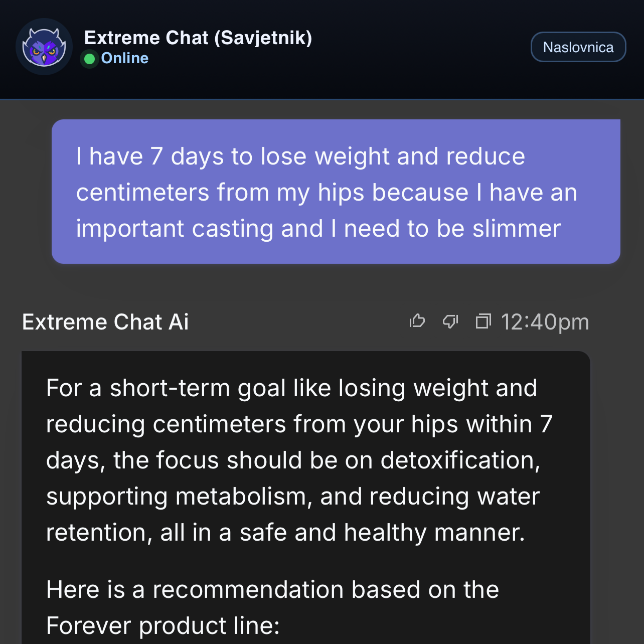Click the Extreme Chat Ai sender name
The width and height of the screenshot is (644, 644).
tap(105, 322)
